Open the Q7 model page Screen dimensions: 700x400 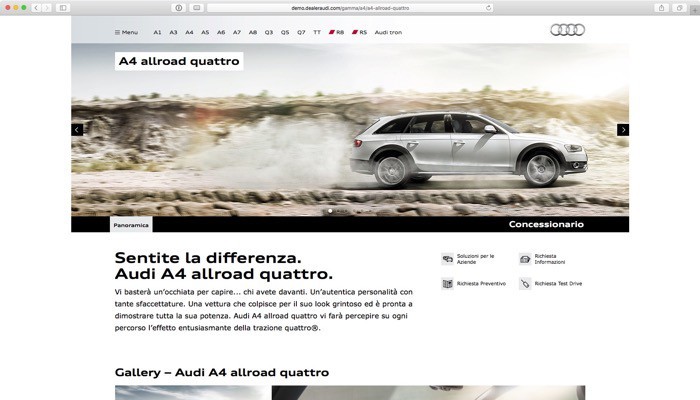click(x=301, y=32)
